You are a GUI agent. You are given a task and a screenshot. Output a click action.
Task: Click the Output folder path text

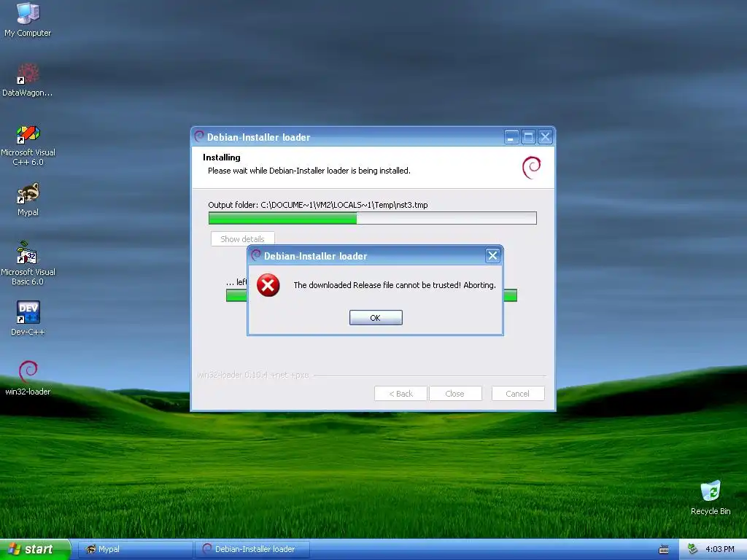[x=318, y=205]
